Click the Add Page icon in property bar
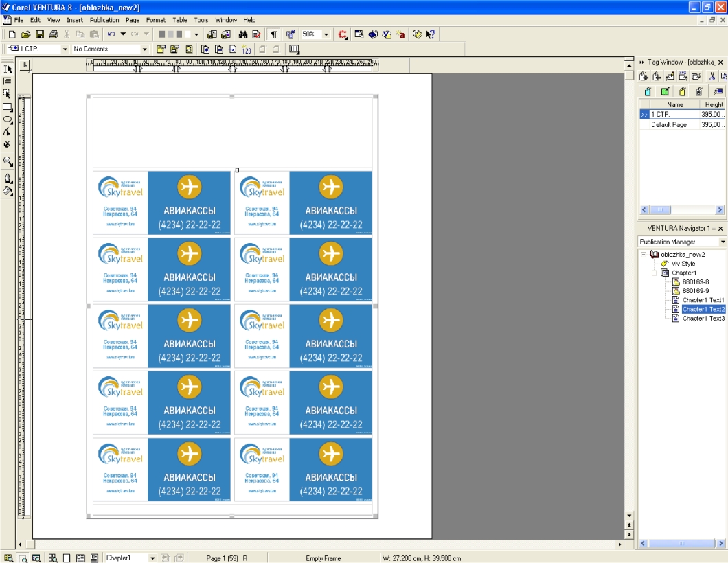Image resolution: width=728 pixels, height=563 pixels. point(205,49)
